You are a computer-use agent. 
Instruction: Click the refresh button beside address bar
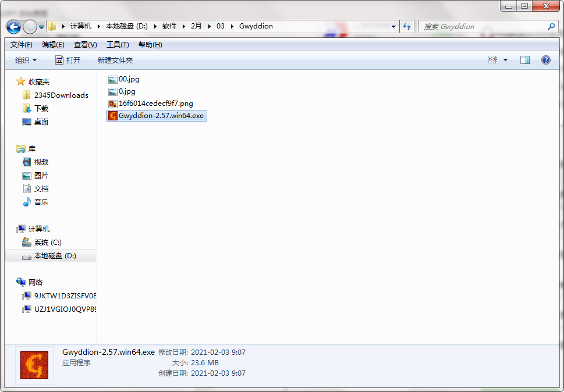point(407,26)
